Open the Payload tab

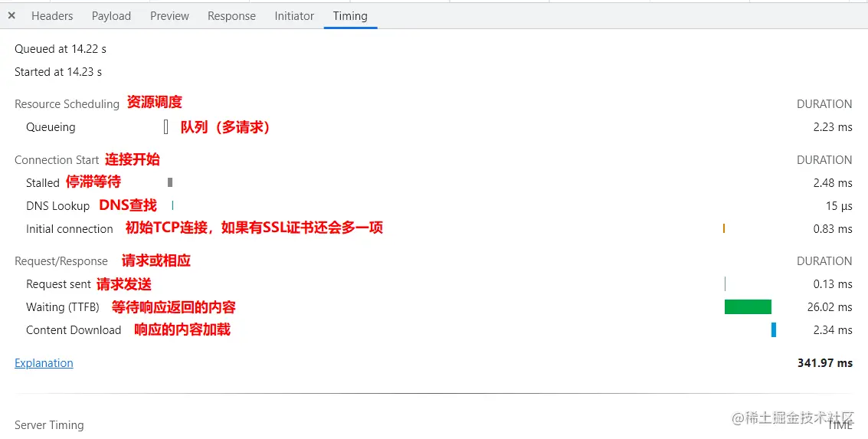(x=111, y=16)
